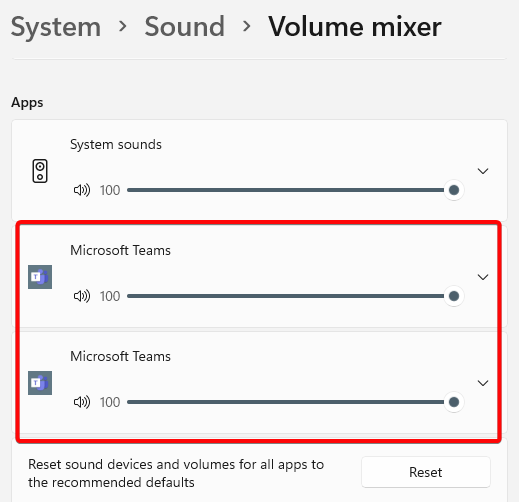Click the System sounds label

tap(116, 145)
